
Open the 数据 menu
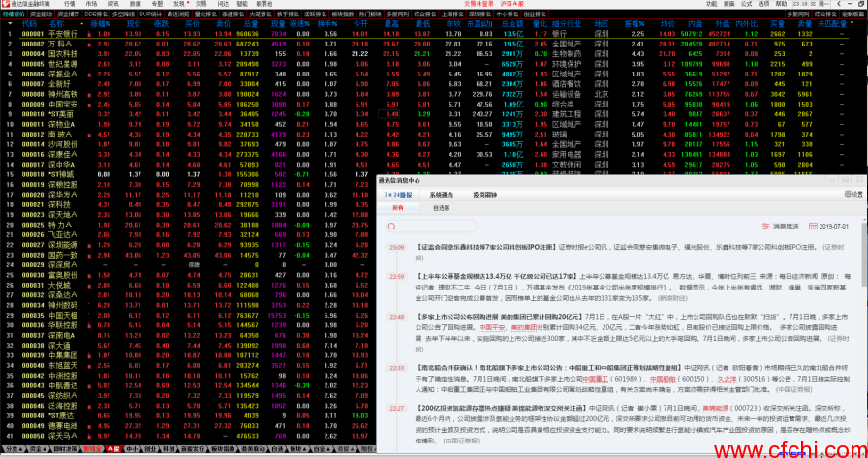pos(135,3)
